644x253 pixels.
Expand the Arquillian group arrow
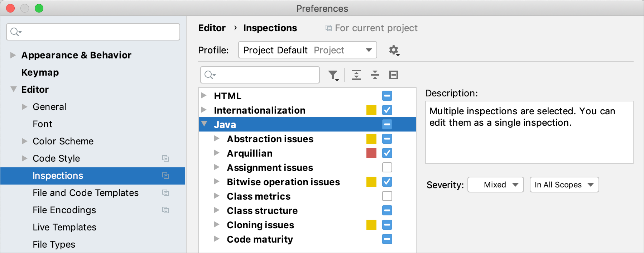[216, 153]
